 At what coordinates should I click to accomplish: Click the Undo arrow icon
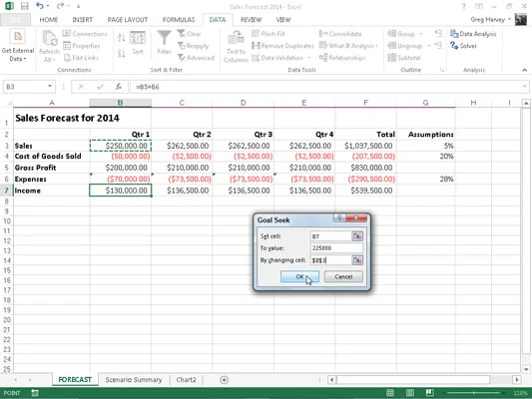(40, 6)
